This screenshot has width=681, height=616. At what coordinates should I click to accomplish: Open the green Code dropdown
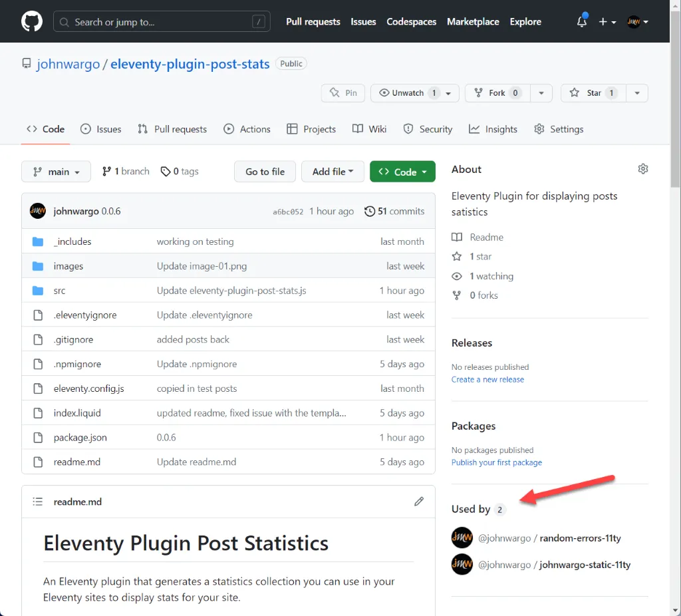pos(402,172)
